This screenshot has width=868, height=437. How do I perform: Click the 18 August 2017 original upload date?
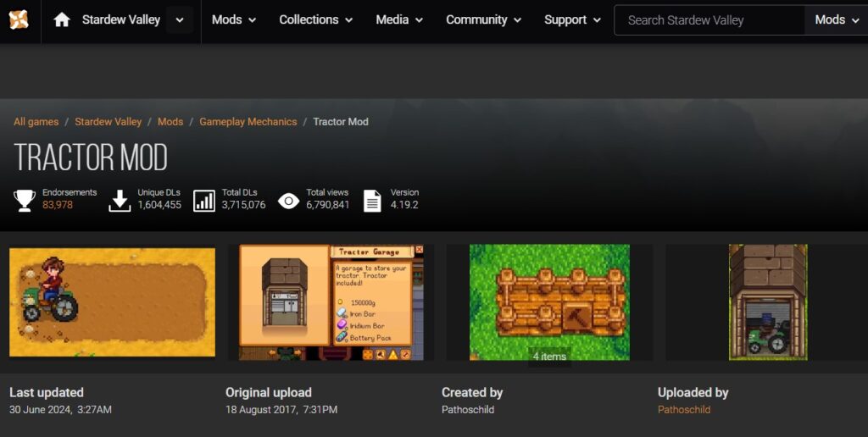click(281, 410)
